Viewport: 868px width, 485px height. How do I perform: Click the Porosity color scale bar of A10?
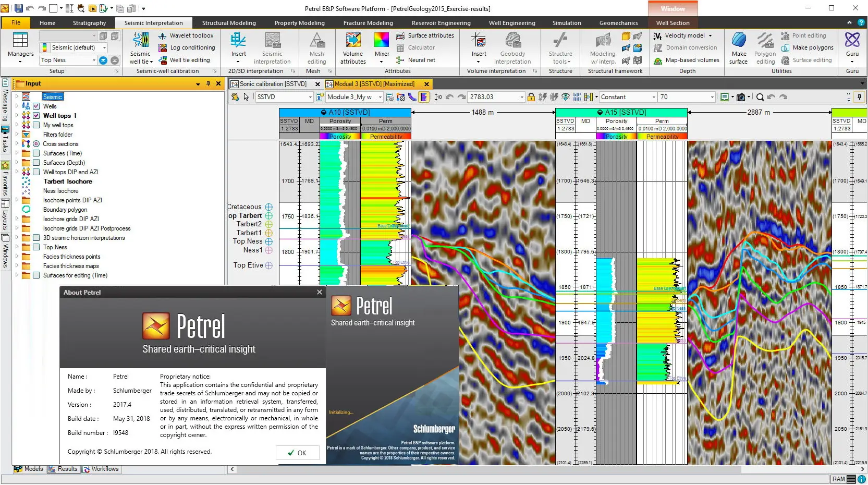[x=340, y=137]
